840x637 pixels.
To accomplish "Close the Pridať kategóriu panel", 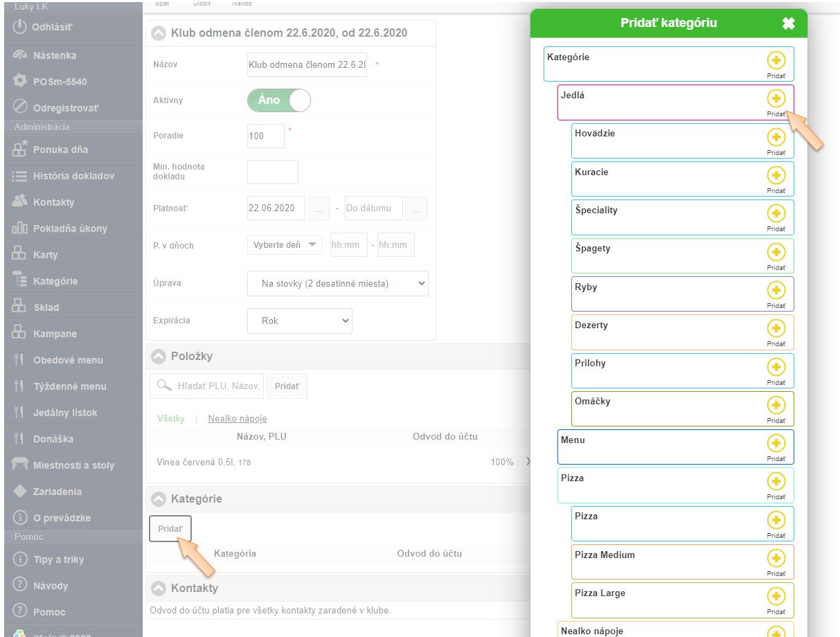I will (788, 24).
